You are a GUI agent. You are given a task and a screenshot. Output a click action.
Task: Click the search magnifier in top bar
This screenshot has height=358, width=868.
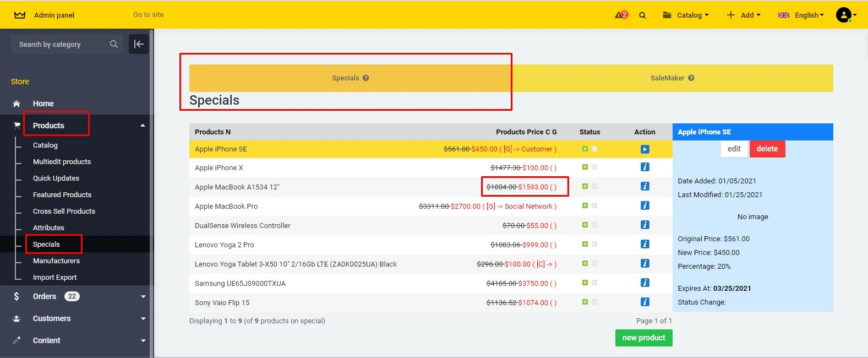click(x=642, y=15)
